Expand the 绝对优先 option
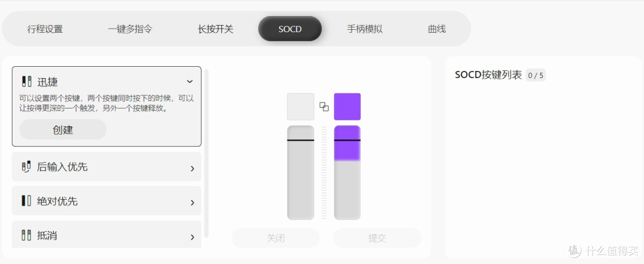Screen dimensions: 644x264 click(192, 203)
